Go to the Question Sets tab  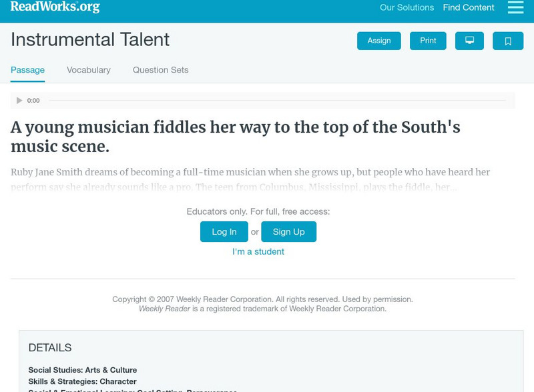(x=160, y=70)
